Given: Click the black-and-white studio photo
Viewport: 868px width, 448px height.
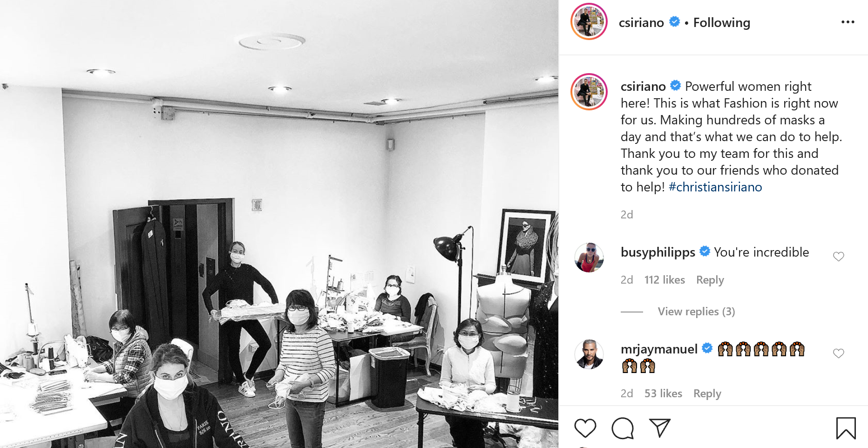Looking at the screenshot, I should click(279, 224).
